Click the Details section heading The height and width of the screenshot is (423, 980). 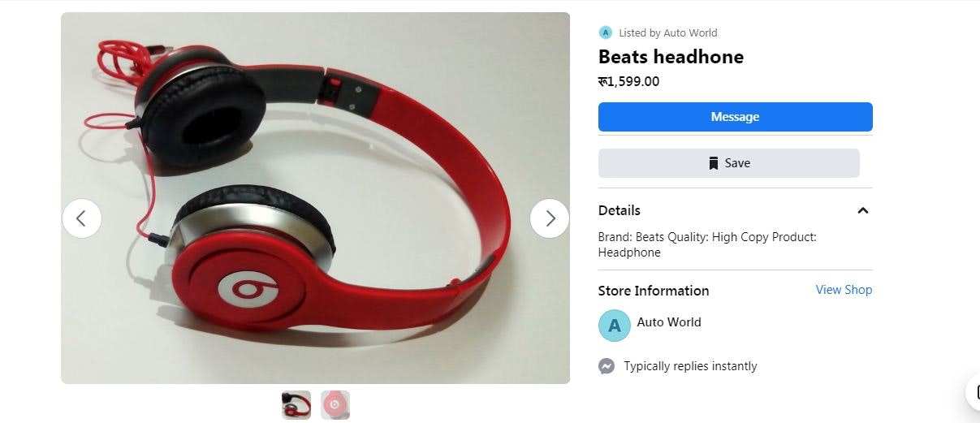click(x=620, y=210)
